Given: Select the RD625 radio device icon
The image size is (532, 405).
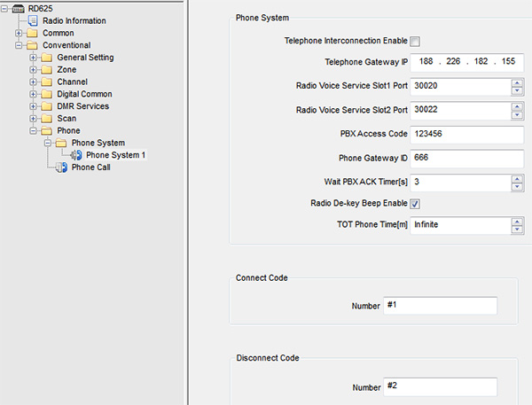Looking at the screenshot, I should 18,9.
